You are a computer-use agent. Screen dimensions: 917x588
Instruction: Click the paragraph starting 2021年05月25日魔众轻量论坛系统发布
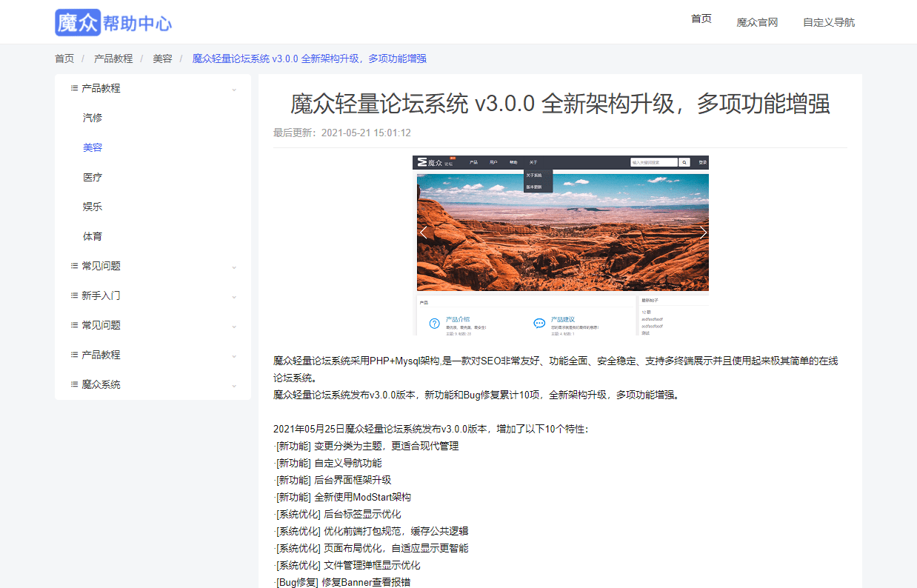point(430,429)
